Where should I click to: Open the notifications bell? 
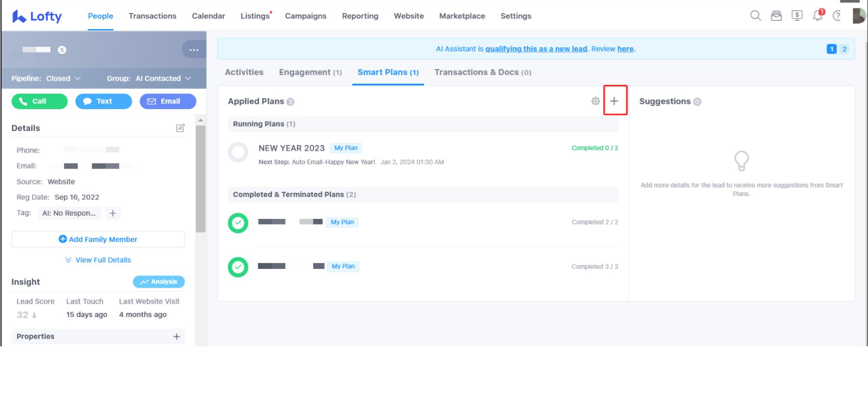[818, 16]
